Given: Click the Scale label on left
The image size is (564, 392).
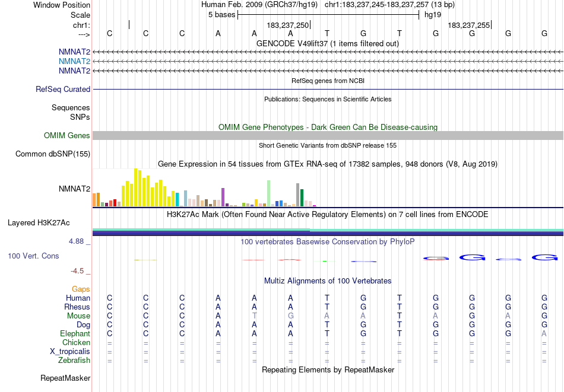Looking at the screenshot, I should (81, 15).
